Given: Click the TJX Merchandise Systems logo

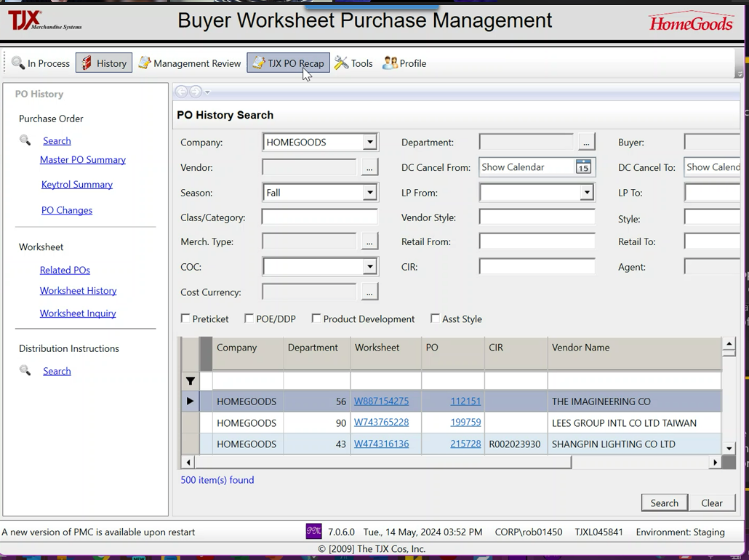Looking at the screenshot, I should coord(45,21).
